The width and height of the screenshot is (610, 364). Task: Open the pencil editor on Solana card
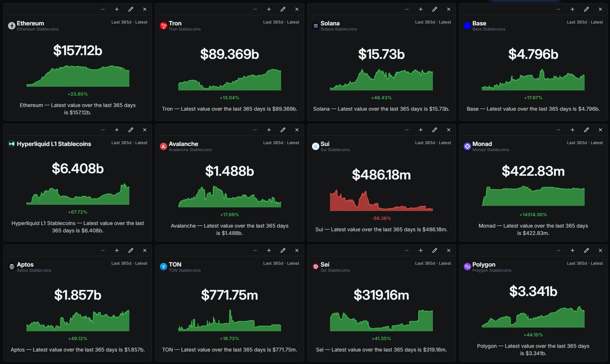click(435, 9)
